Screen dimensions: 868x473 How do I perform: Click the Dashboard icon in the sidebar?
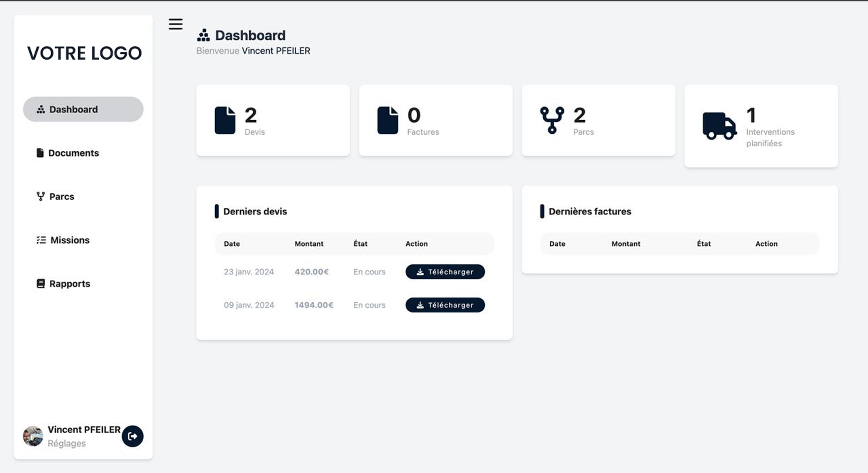41,109
